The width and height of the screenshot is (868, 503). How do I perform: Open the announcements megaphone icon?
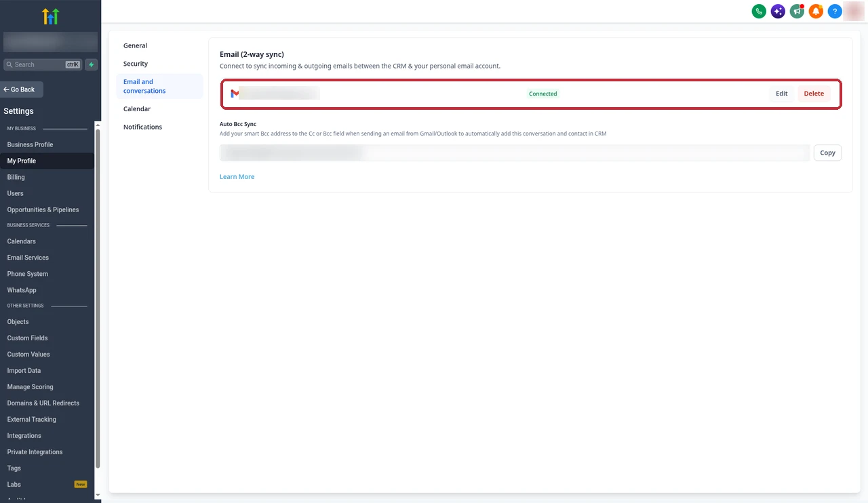(797, 11)
